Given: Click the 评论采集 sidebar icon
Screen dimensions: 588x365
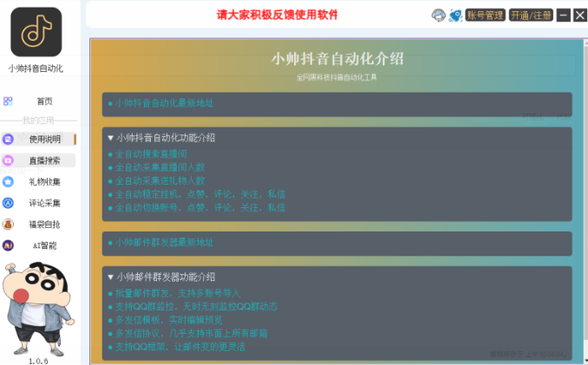Looking at the screenshot, I should [x=8, y=203].
